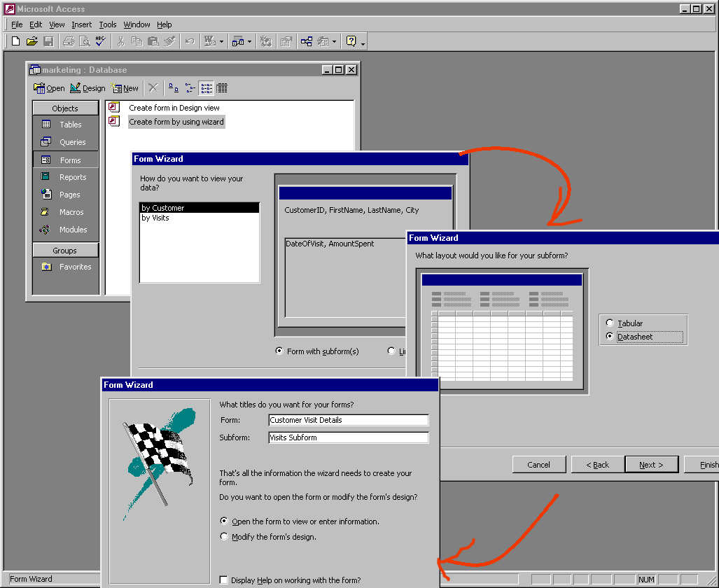Viewport: 719px width, 588px height.
Task: Open the Edit menu
Action: [x=36, y=24]
